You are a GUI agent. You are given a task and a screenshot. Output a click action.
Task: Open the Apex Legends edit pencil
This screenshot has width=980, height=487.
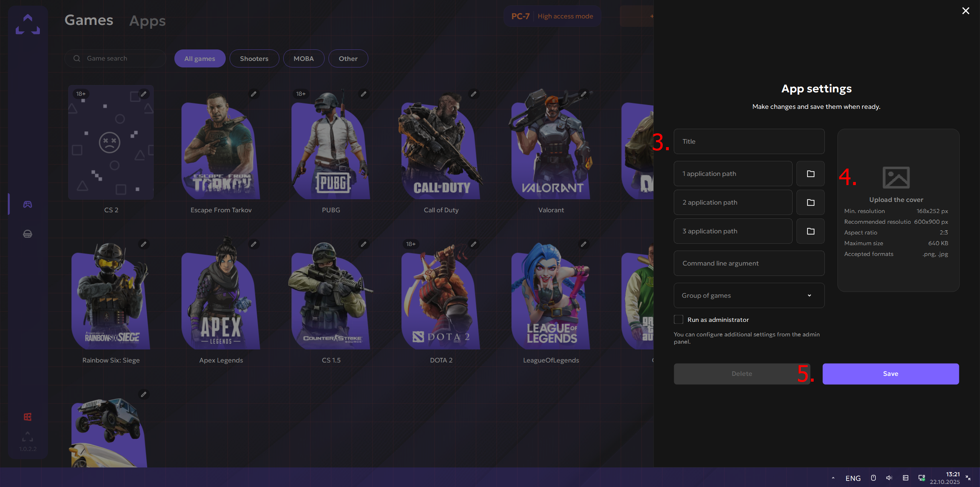[253, 244]
